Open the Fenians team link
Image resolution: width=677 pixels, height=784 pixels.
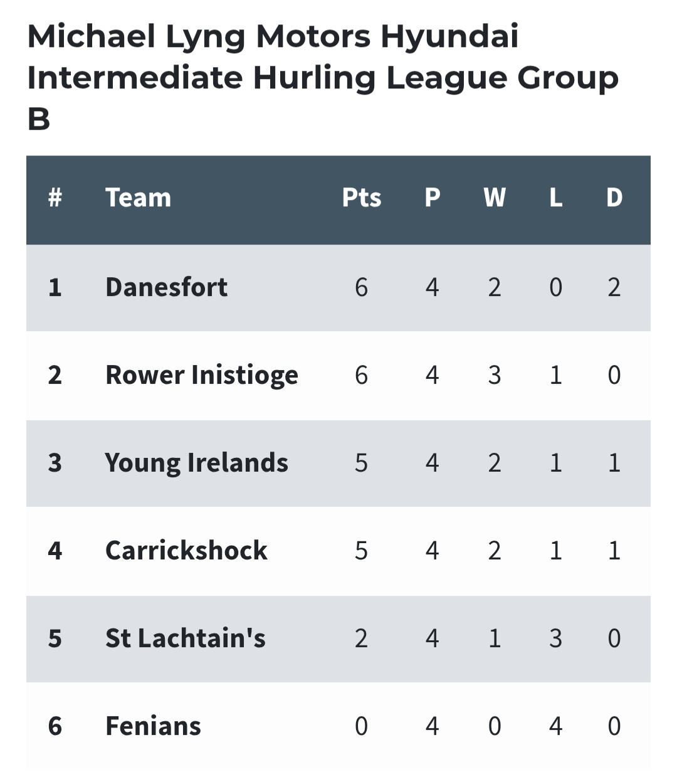click(x=153, y=726)
